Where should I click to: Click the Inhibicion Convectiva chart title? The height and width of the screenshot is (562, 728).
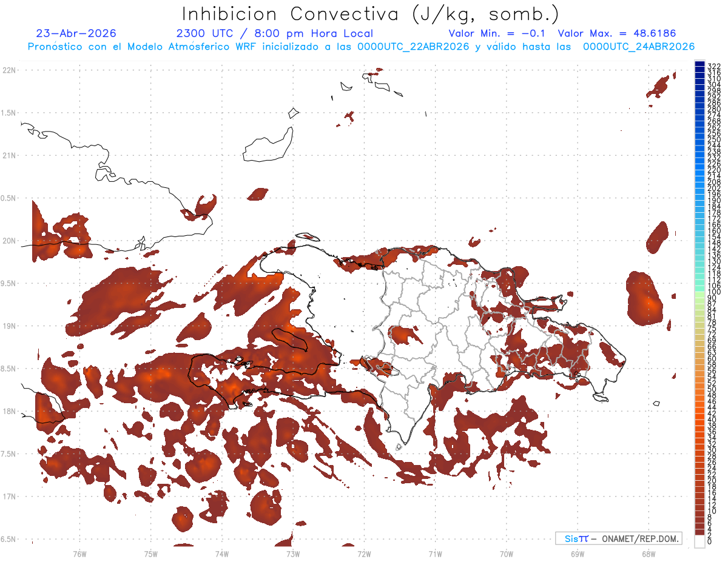pyautogui.click(x=370, y=15)
